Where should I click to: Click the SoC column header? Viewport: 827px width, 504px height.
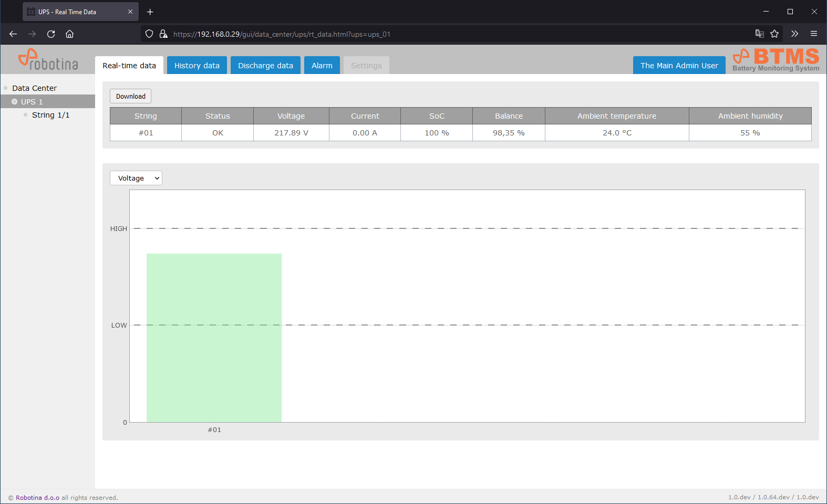pyautogui.click(x=437, y=116)
